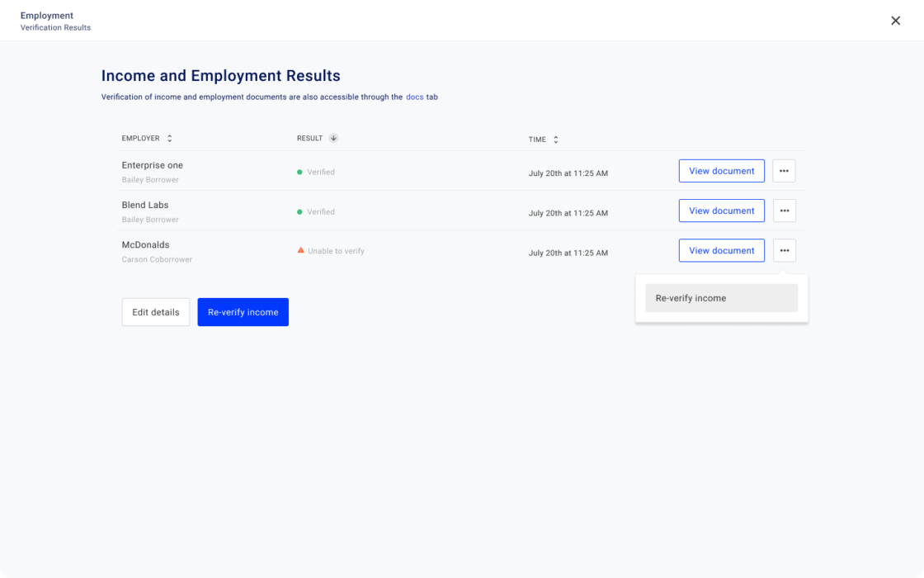
Task: Open the docs link in the description text
Action: [415, 97]
